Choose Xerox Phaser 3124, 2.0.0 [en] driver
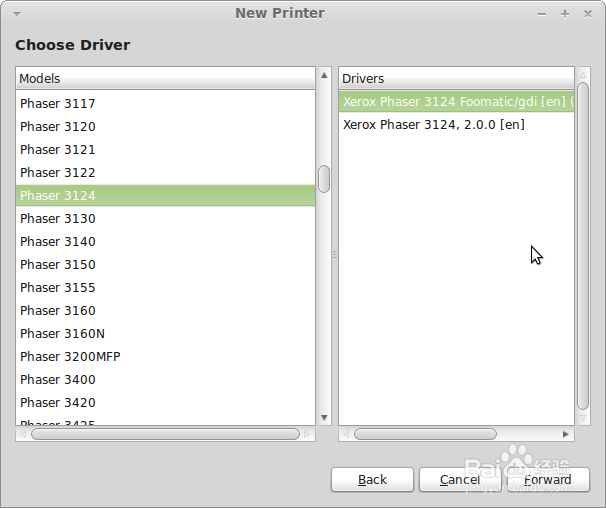 coord(456,125)
